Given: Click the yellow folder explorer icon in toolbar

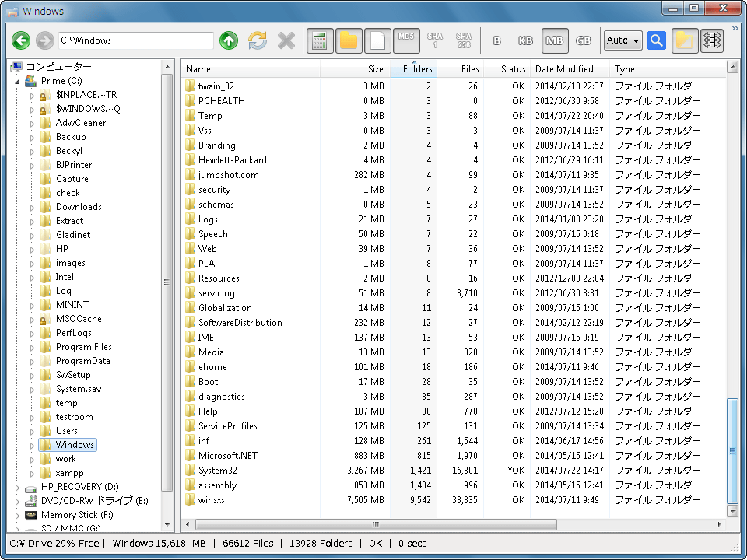Looking at the screenshot, I should 685,40.
